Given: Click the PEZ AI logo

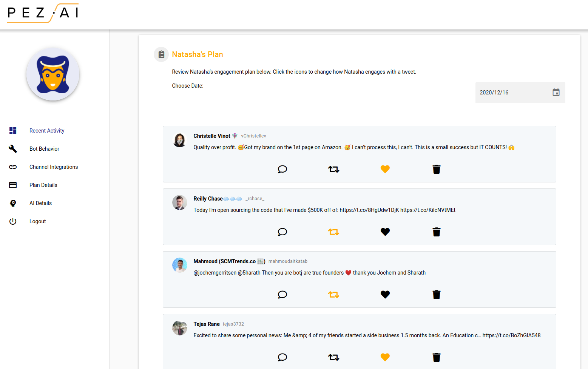Looking at the screenshot, I should tap(43, 13).
